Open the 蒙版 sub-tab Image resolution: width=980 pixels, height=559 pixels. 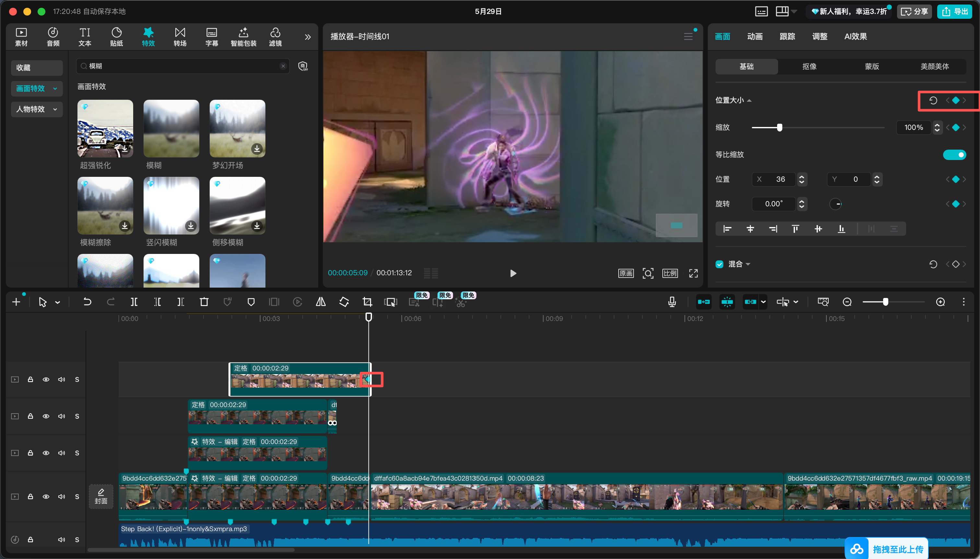[x=872, y=67]
